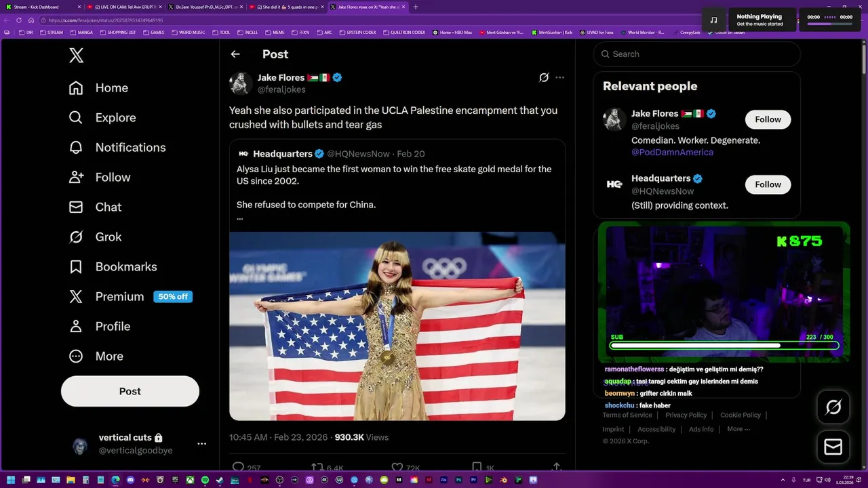Open Bookmarks from sidebar

113,267
